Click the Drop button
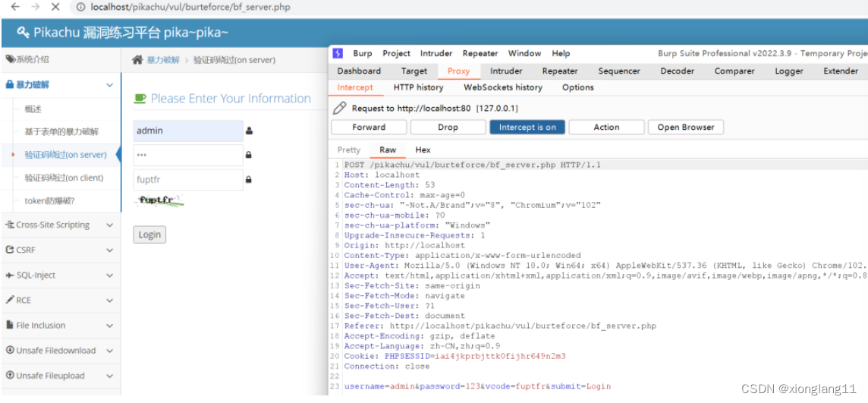Viewport: 868px width, 403px height. coord(448,128)
